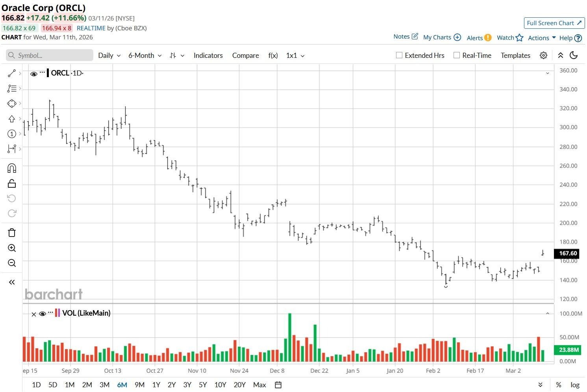The height and width of the screenshot is (392, 587).
Task: Select the 1D time range
Action: tap(36, 385)
